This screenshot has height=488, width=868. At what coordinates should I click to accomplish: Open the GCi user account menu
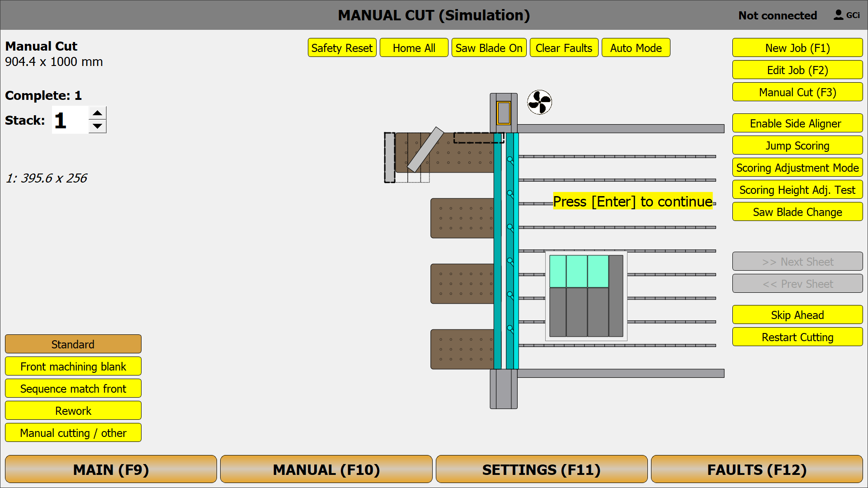click(846, 14)
